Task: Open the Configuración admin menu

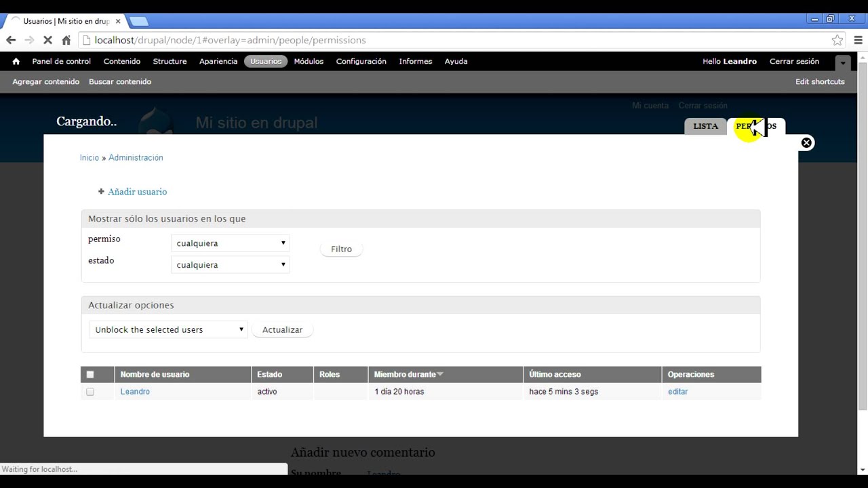Action: pyautogui.click(x=361, y=61)
